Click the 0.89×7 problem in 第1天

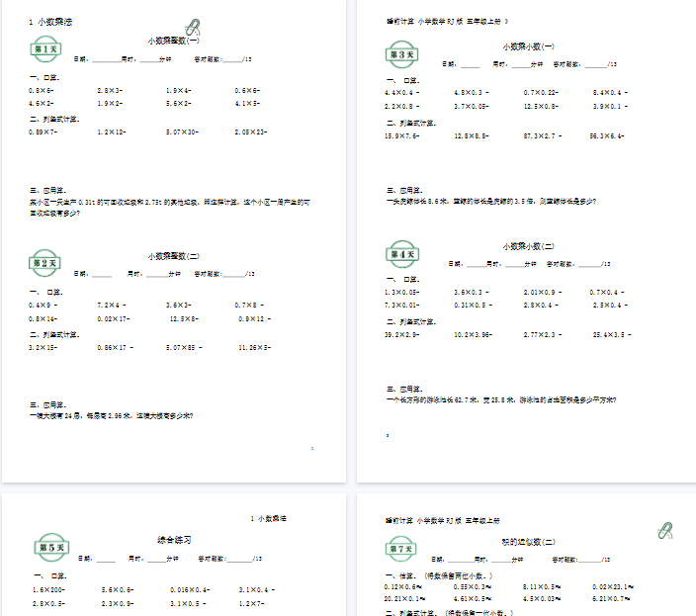coord(43,132)
